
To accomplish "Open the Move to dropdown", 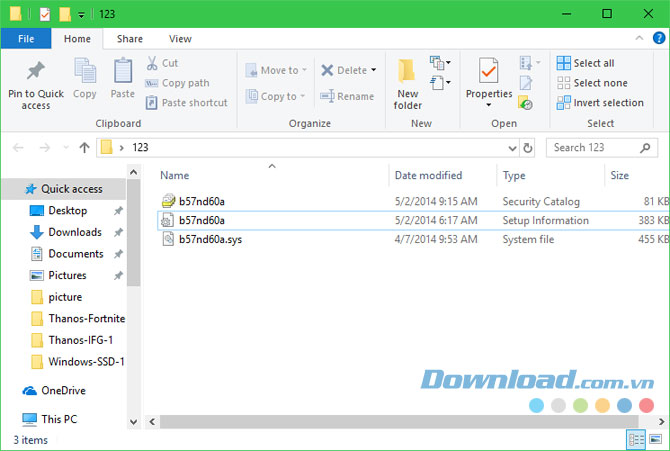I will (x=276, y=70).
